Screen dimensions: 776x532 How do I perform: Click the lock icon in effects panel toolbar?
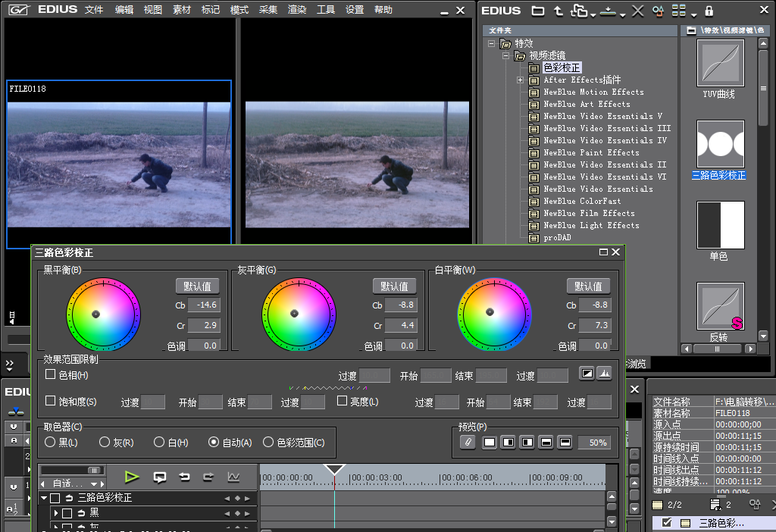pyautogui.click(x=709, y=11)
